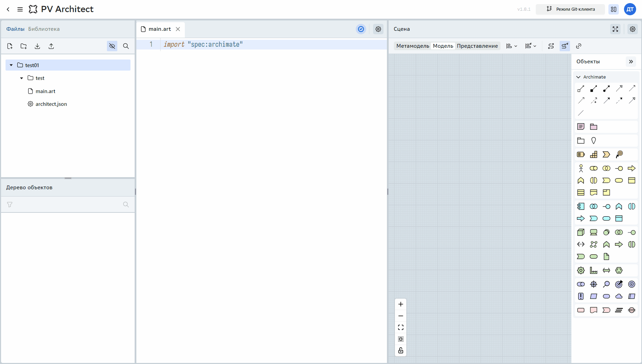Collapse the Archimate palette section
642x364 pixels.
click(x=578, y=77)
